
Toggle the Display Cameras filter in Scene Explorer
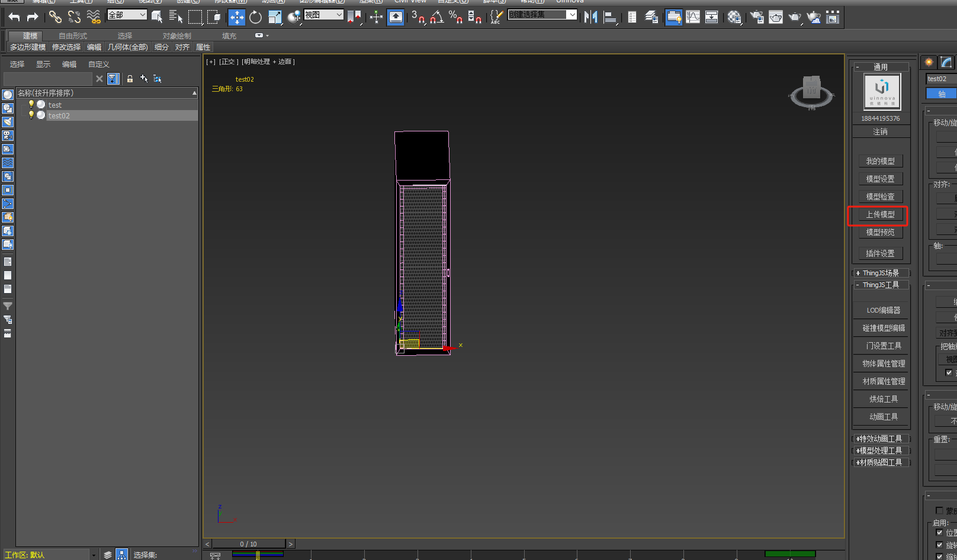(8, 136)
